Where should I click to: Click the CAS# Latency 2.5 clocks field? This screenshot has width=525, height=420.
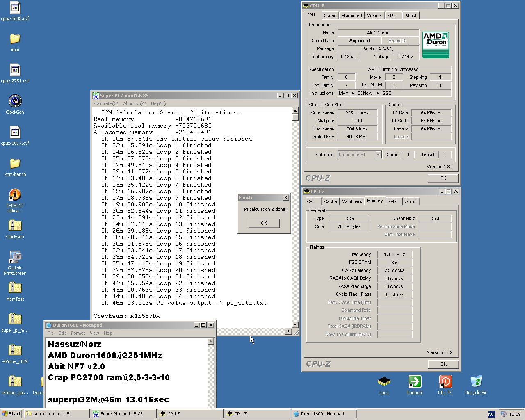[x=395, y=270]
